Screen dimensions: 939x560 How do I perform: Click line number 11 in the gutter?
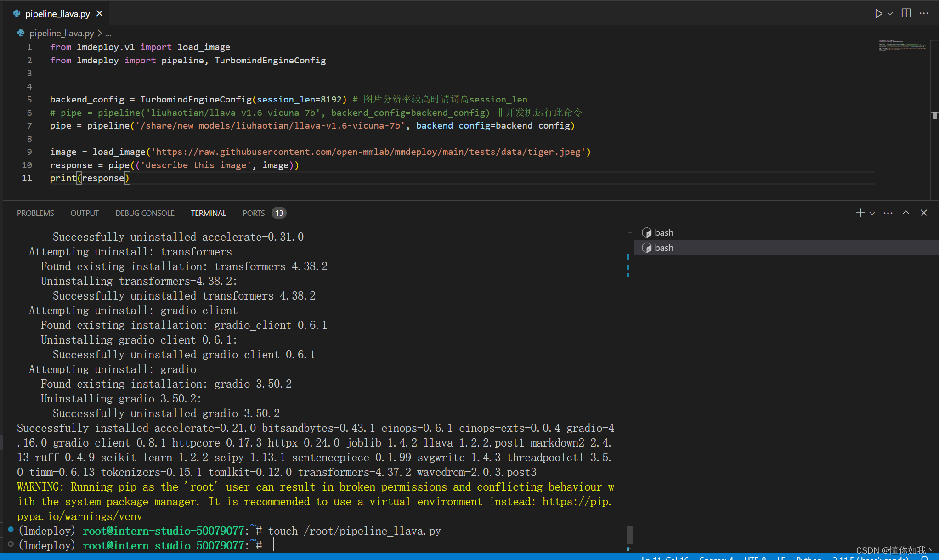point(27,178)
